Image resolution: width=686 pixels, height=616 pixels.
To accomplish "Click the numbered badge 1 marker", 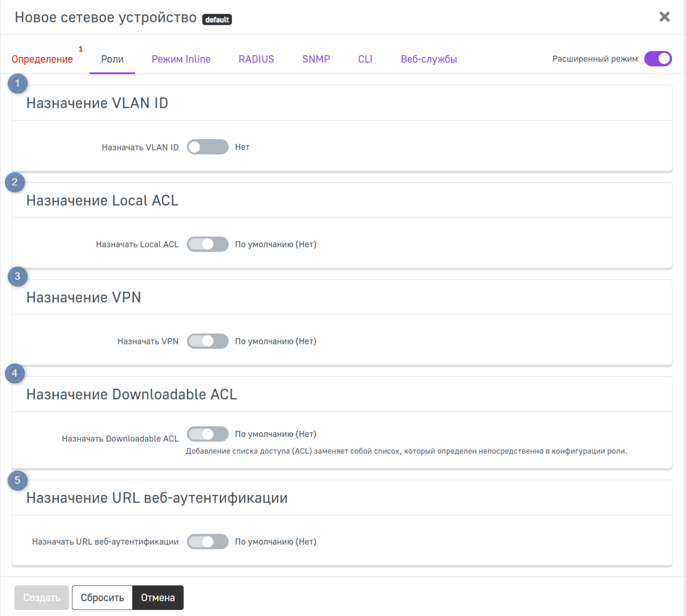I will point(17,84).
